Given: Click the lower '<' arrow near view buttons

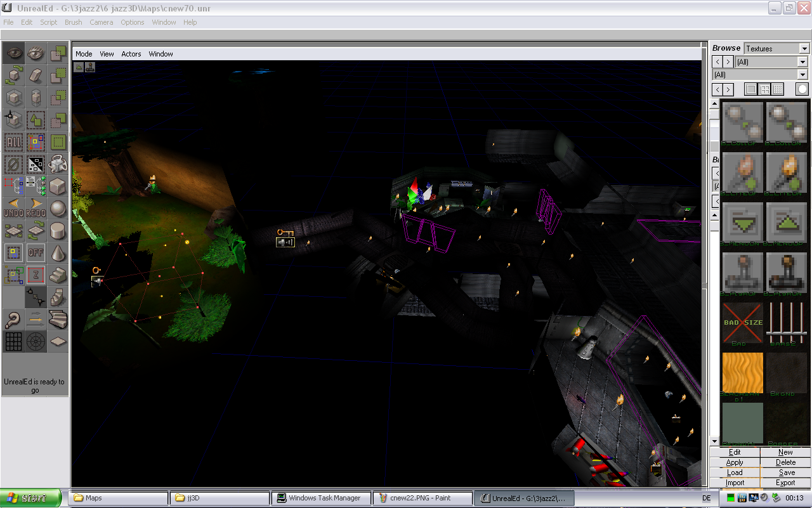Looking at the screenshot, I should 717,89.
